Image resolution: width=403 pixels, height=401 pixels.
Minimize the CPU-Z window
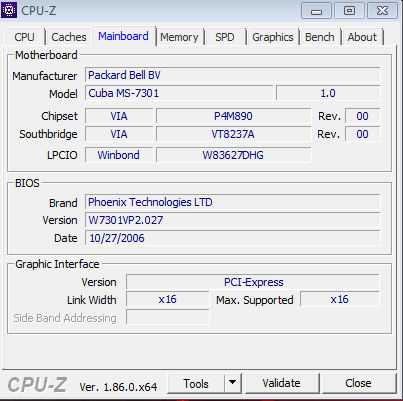[x=316, y=11]
